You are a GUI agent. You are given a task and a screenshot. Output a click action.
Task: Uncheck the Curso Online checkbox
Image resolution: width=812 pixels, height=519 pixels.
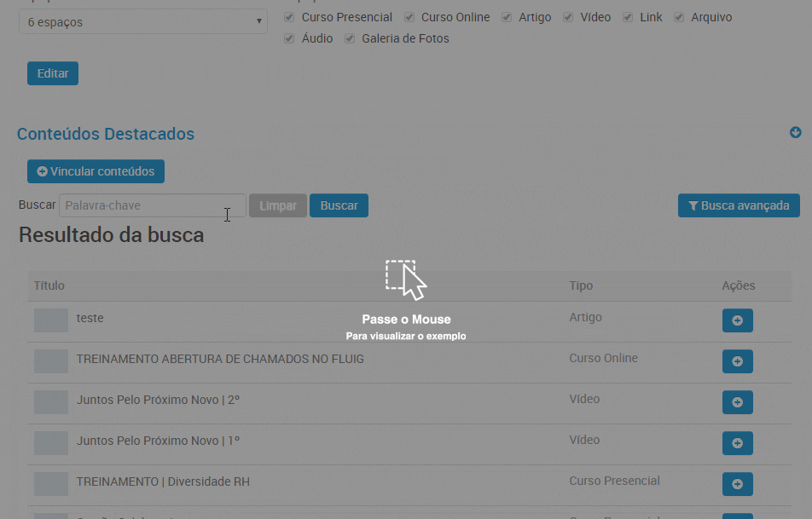[409, 17]
